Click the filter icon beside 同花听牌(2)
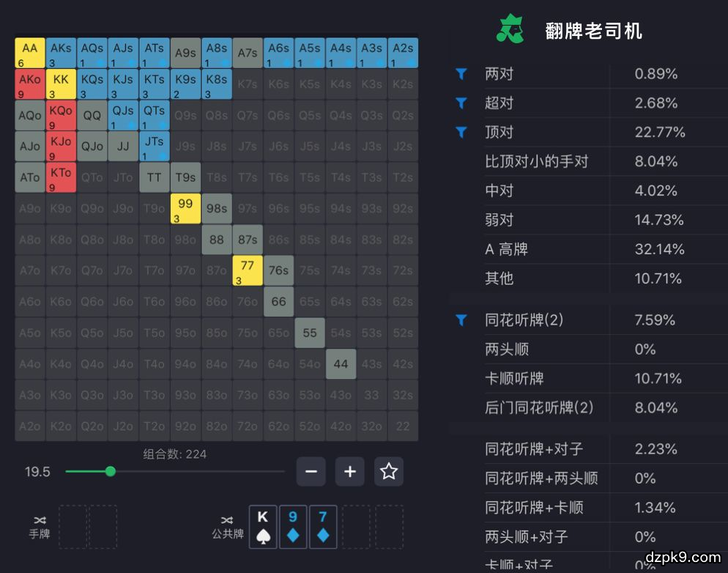The width and height of the screenshot is (728, 573). pyautogui.click(x=461, y=320)
